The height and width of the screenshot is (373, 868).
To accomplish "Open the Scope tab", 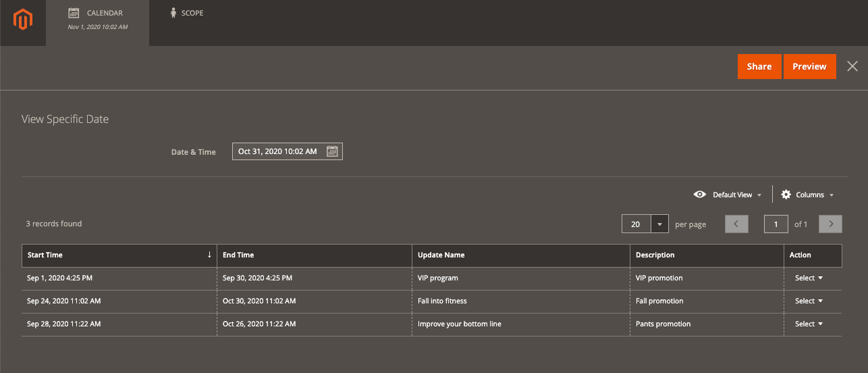I will point(187,13).
